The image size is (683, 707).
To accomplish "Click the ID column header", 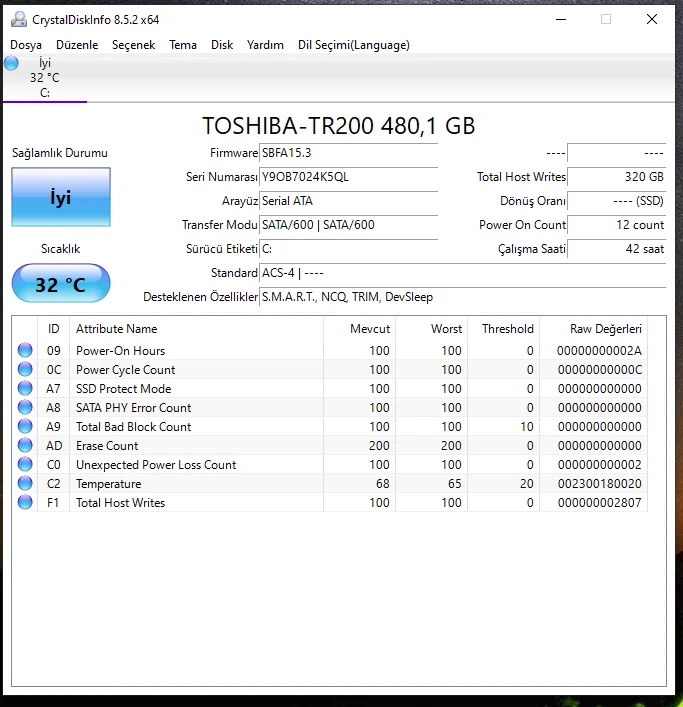I will coord(54,329).
